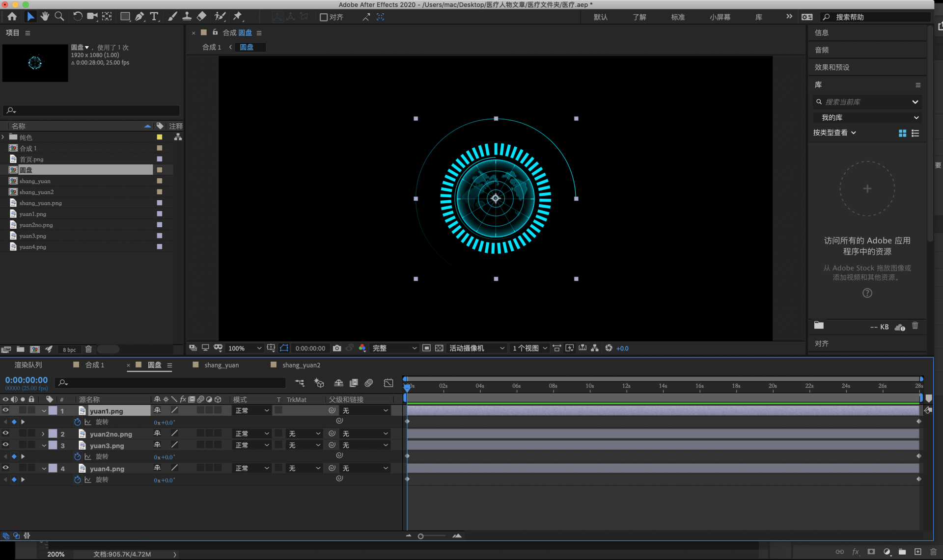Expand yuan2no.png layer properties
This screenshot has width=943, height=560.
[x=43, y=434]
